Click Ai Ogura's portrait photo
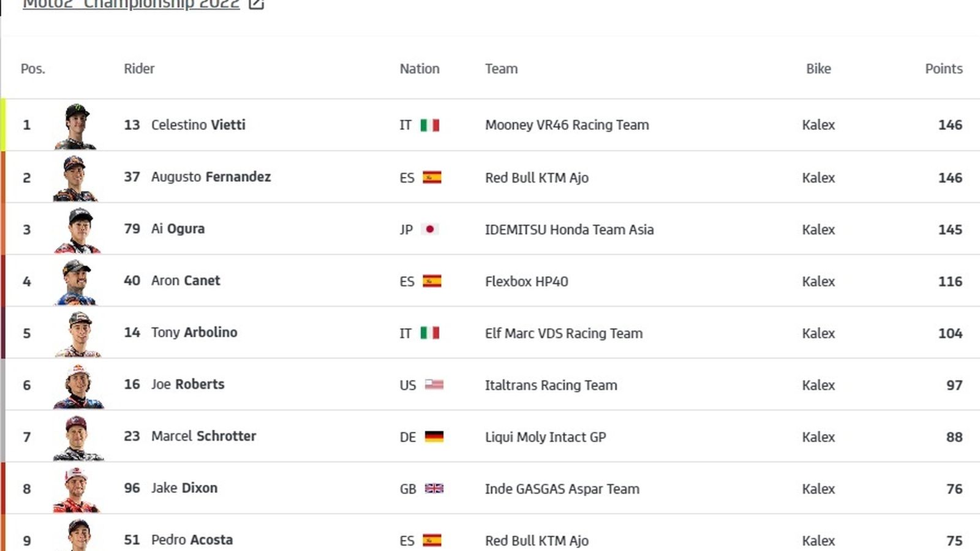 tap(77, 230)
